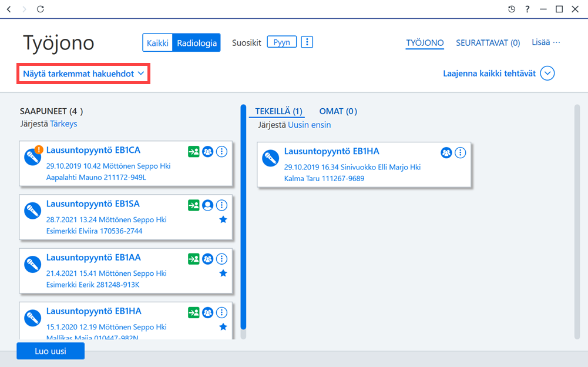Viewport: 588px width, 367px height.
Task: Toggle the favorite star on Esimerkki Elviira card
Action: click(x=223, y=220)
